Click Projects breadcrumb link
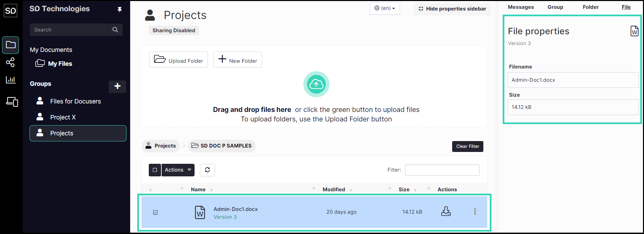This screenshot has width=644, height=234. click(x=161, y=146)
